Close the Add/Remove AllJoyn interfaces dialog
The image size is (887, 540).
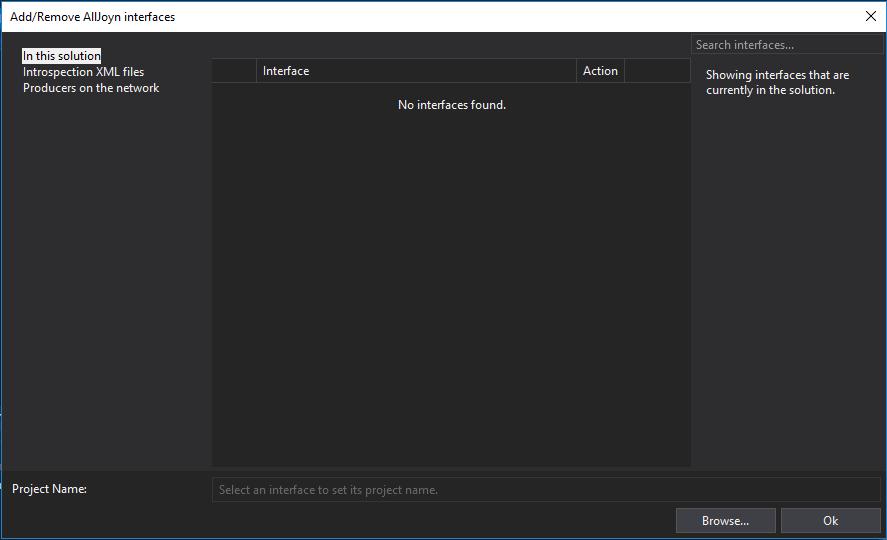871,16
